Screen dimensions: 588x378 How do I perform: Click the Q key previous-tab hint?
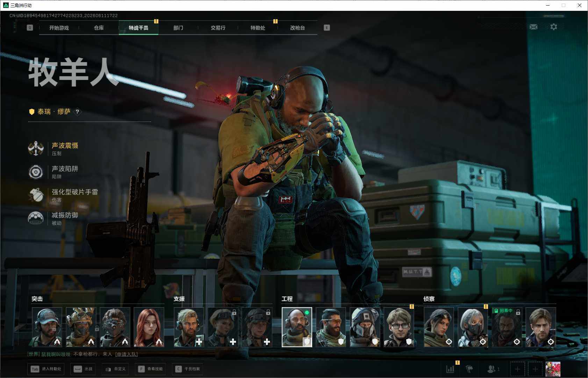pos(30,28)
